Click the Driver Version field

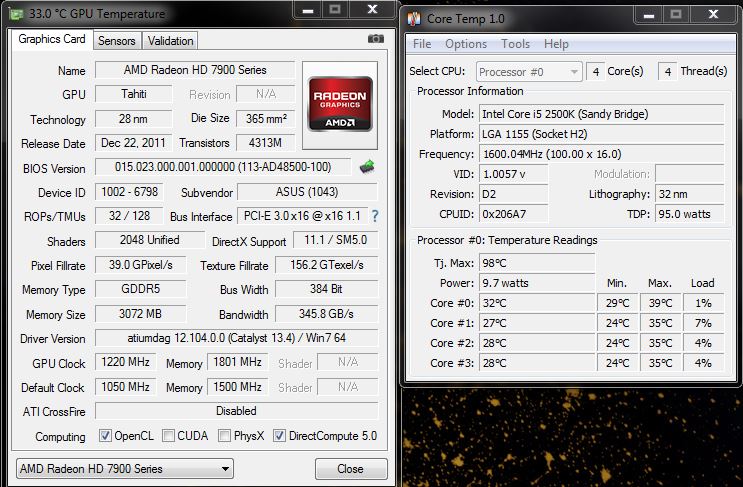coord(236,338)
